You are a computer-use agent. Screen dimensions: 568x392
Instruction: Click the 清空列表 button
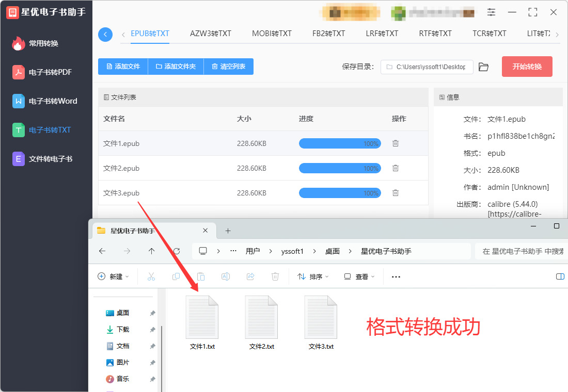229,67
